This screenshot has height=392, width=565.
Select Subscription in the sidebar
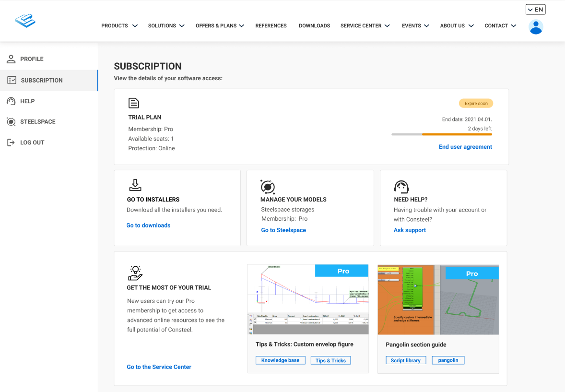[49, 81]
